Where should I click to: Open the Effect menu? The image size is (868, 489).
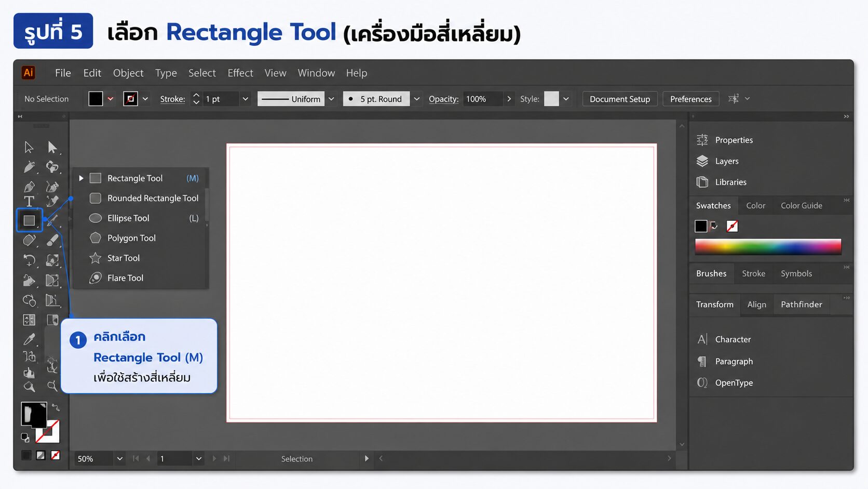click(x=240, y=73)
